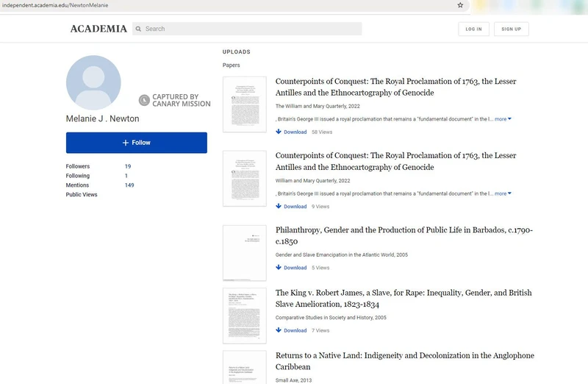
Task: Open thumbnail of second Counterpoints paper
Action: point(245,179)
